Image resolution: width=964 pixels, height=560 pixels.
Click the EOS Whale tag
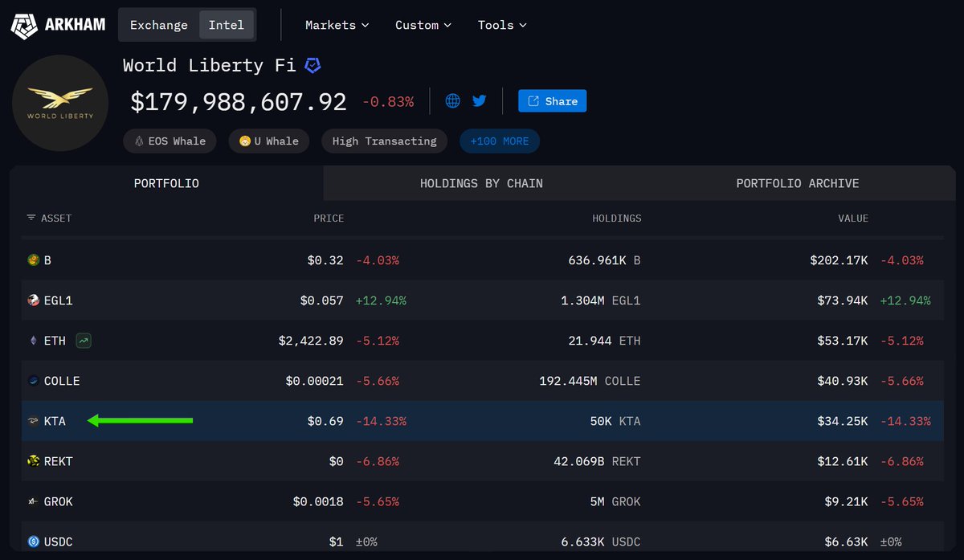170,141
